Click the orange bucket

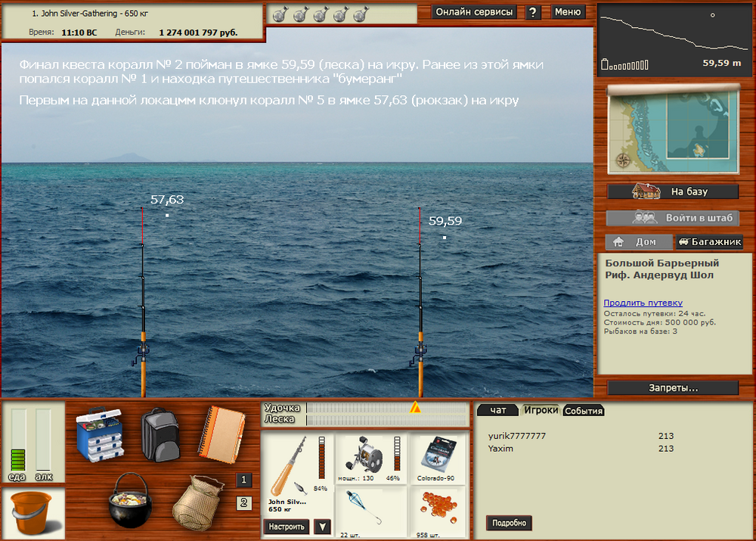33,511
